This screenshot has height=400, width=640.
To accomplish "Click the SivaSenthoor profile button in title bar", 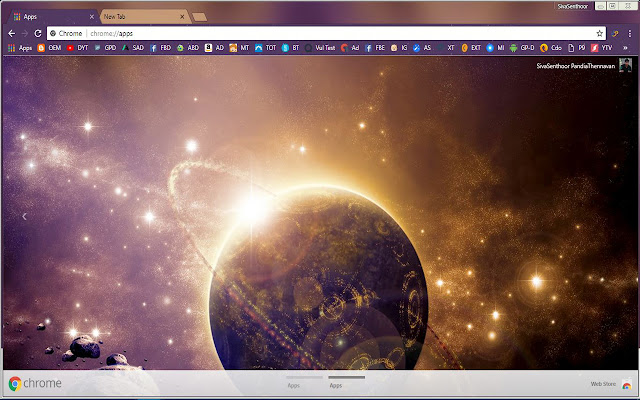I will coord(573,6).
